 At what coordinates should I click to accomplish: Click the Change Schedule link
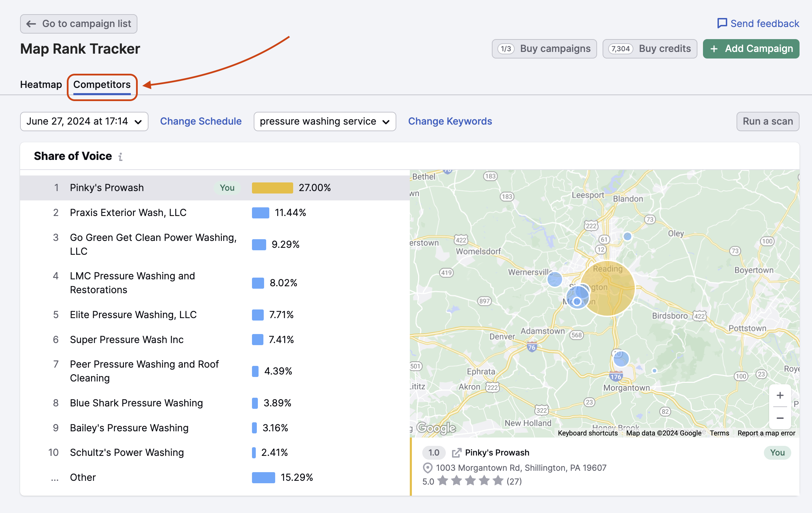[201, 121]
